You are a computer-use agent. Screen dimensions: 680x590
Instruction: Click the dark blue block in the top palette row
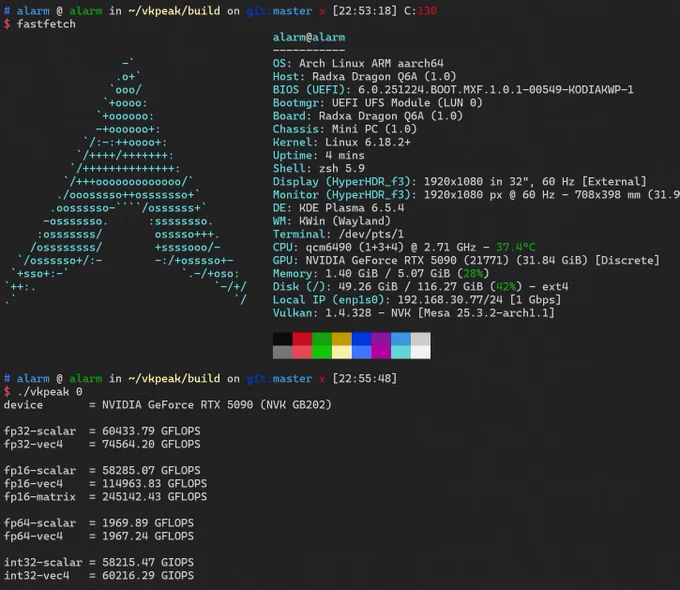361,339
